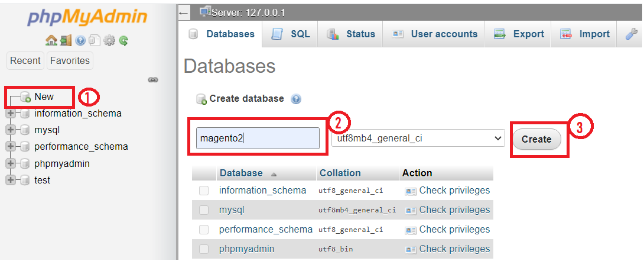
Task: Open navigation panel settings gear icon
Action: pyautogui.click(x=109, y=40)
